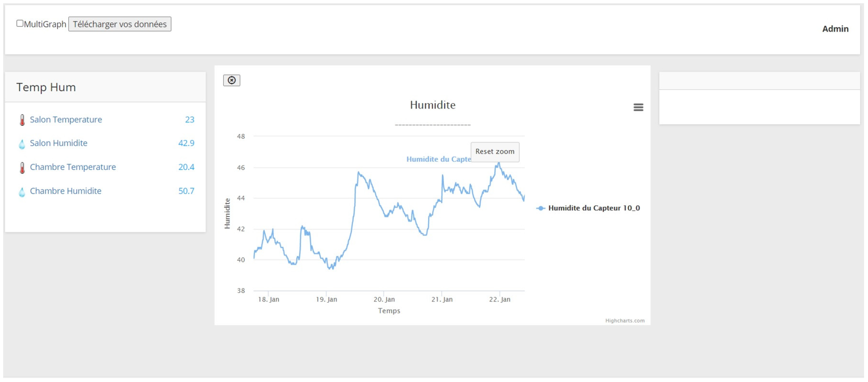This screenshot has width=868, height=382.
Task: Click the circled X close chart button
Action: point(232,80)
